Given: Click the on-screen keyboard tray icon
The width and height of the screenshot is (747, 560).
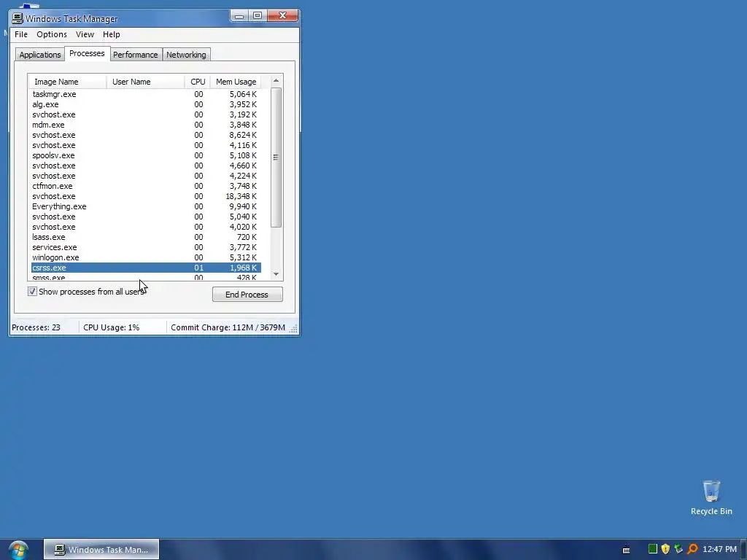Looking at the screenshot, I should pyautogui.click(x=626, y=550).
